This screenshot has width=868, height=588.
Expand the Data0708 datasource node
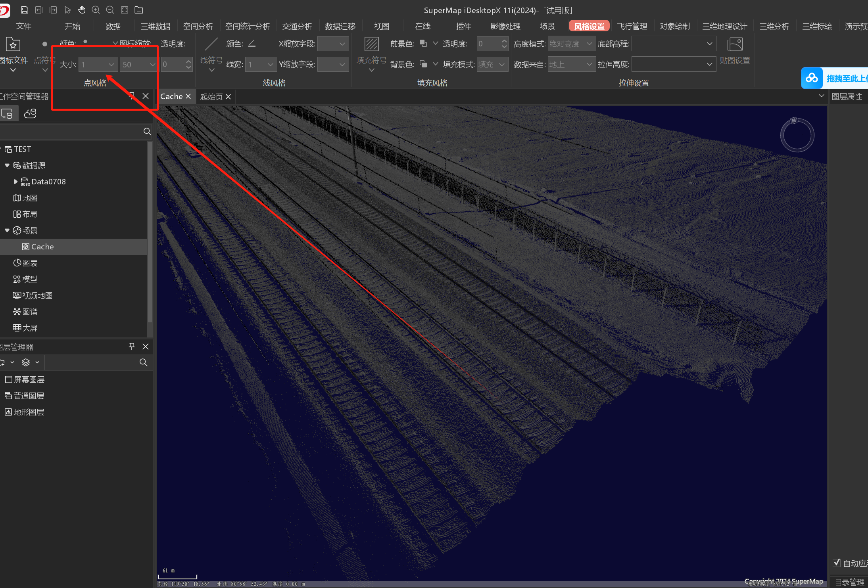coord(15,182)
